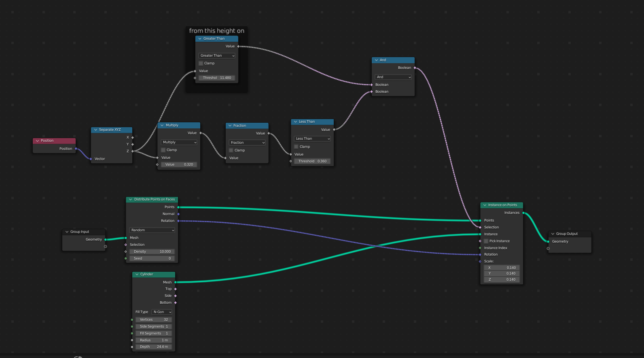644x358 pixels.
Task: Click the Position output socket
Action: [x=76, y=149]
